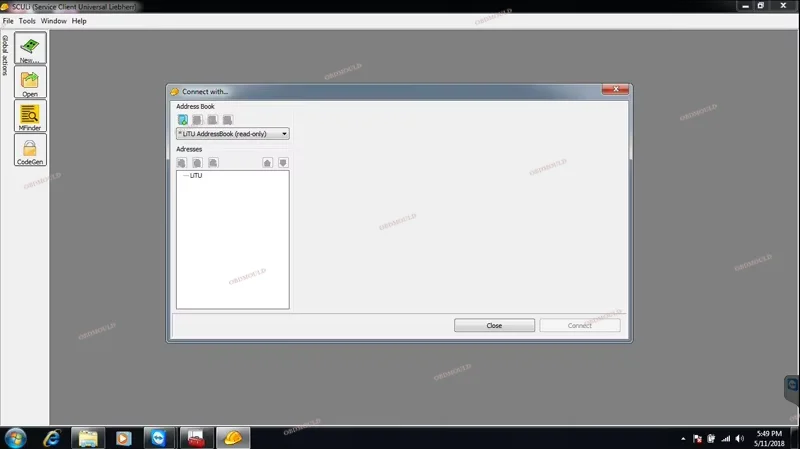The image size is (800, 449).
Task: Click the Windows Start button
Action: [15, 437]
